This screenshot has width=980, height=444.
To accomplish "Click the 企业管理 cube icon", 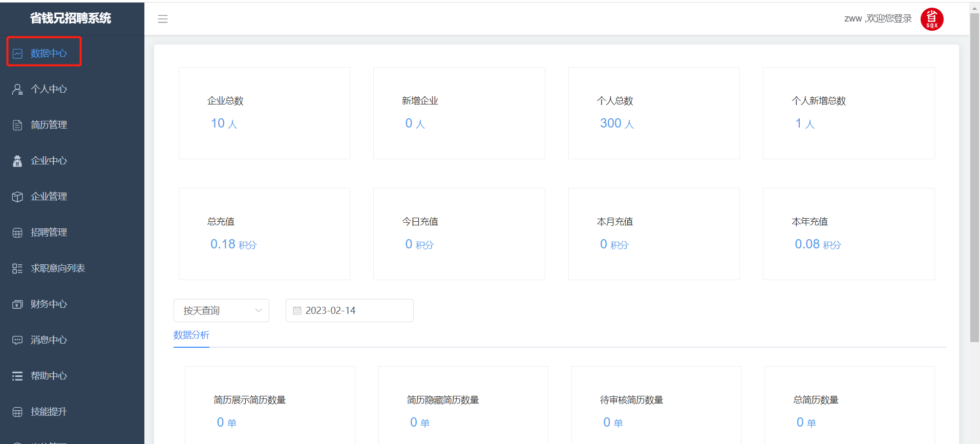I will point(17,197).
